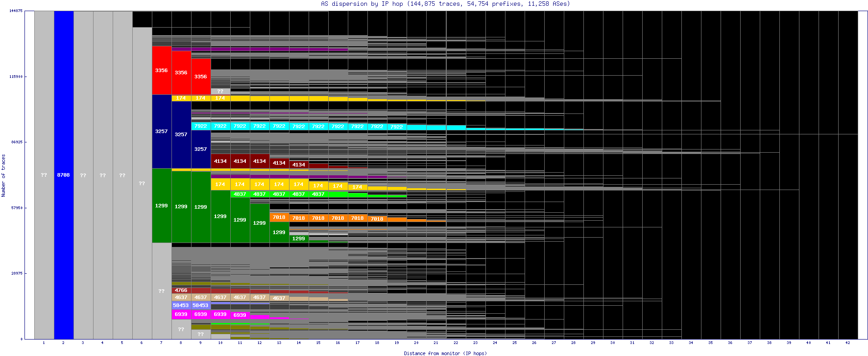
Task: Select the gray ?? block at hop 5
Action: [x=122, y=175]
